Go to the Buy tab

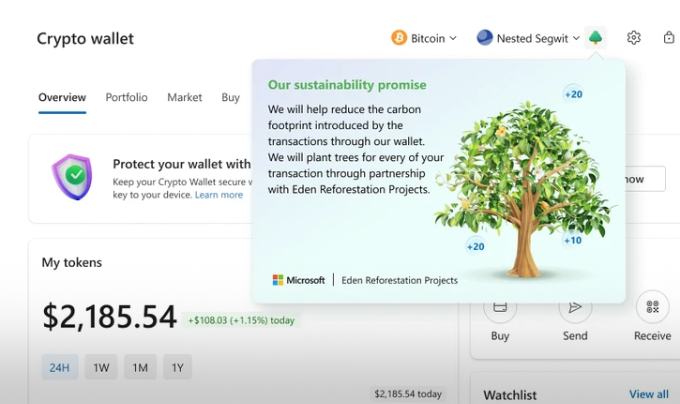[230, 97]
